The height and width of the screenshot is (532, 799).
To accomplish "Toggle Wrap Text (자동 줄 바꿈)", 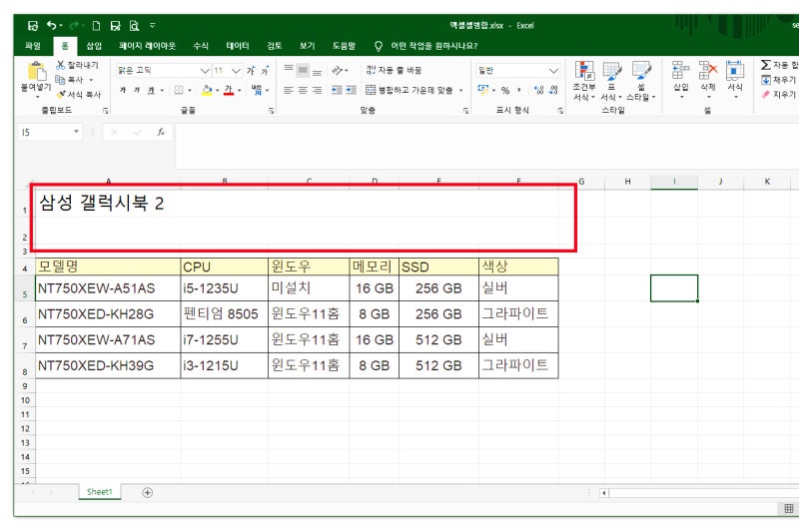I will 394,70.
